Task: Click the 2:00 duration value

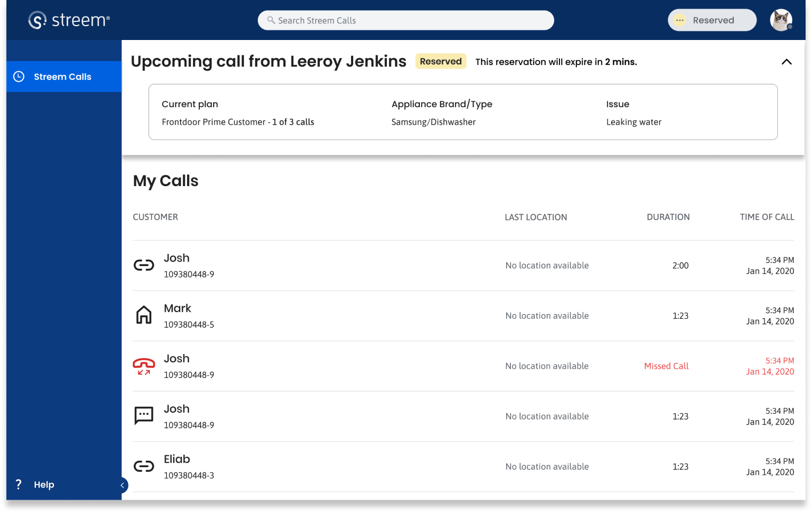Action: pos(680,266)
